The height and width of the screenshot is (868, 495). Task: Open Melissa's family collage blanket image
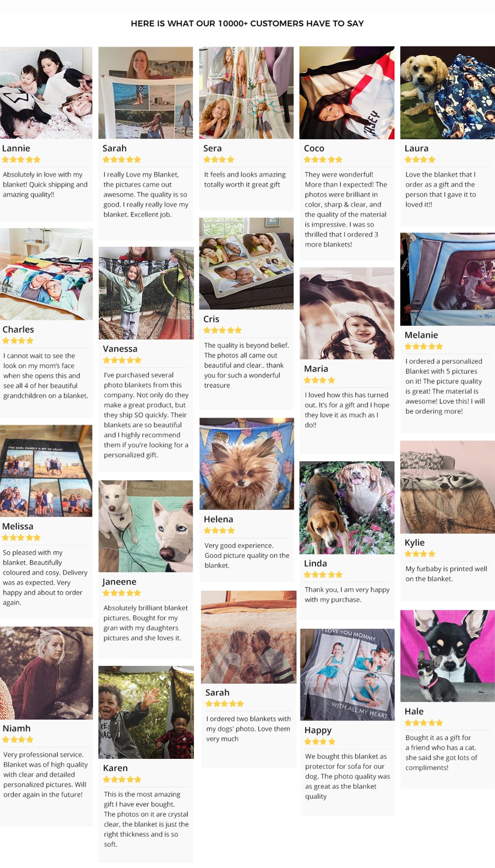(46, 471)
